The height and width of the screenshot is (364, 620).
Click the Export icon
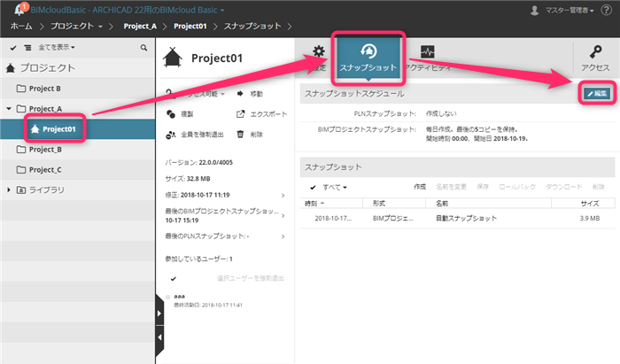[x=240, y=114]
